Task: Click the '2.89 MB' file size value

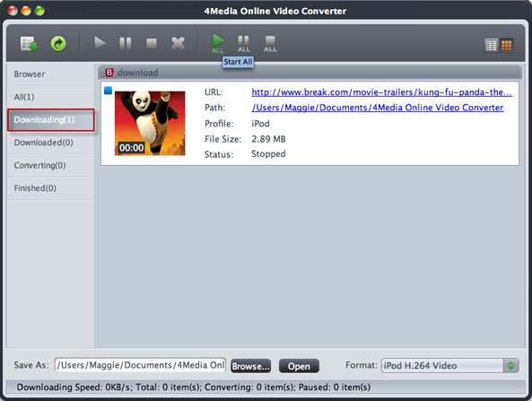Action: [268, 139]
